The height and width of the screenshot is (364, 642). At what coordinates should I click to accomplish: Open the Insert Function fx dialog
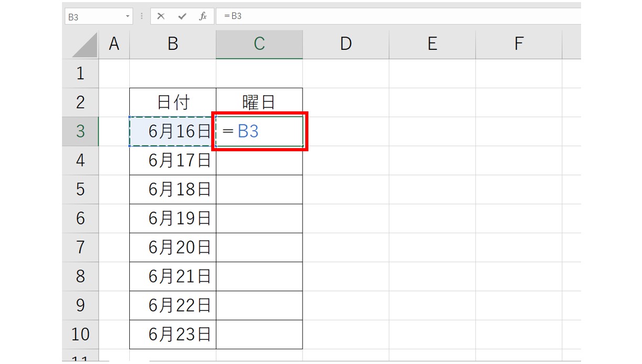[203, 16]
